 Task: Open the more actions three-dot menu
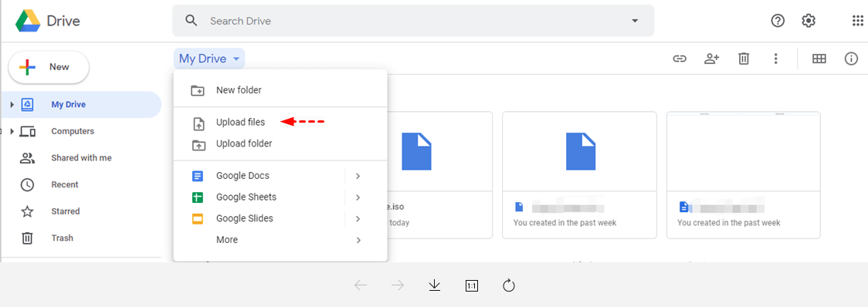pos(775,59)
